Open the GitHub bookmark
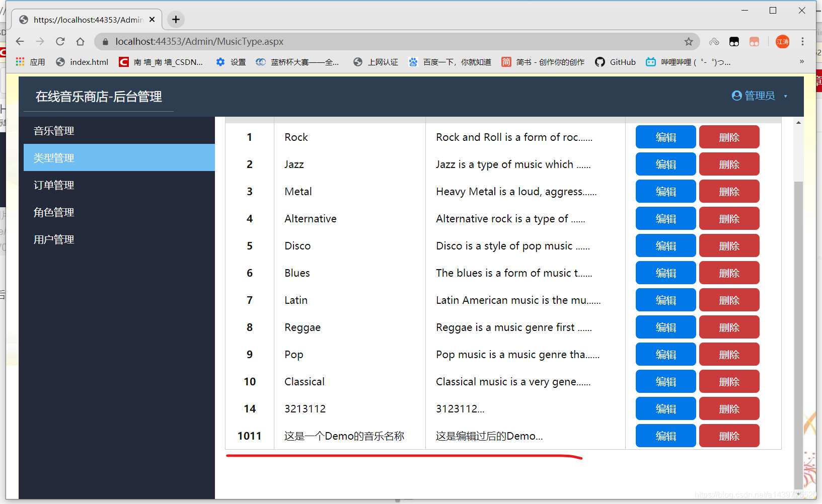The image size is (822, 504). point(615,62)
